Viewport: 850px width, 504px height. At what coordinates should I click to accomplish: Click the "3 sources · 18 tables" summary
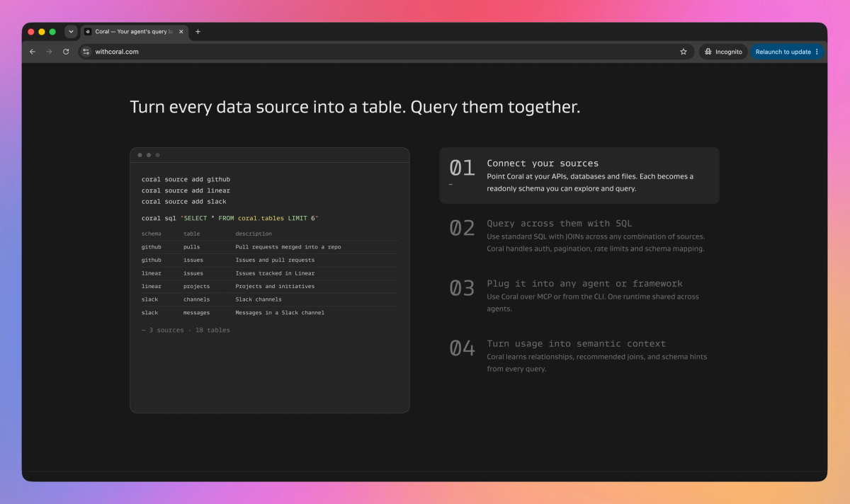click(x=186, y=330)
